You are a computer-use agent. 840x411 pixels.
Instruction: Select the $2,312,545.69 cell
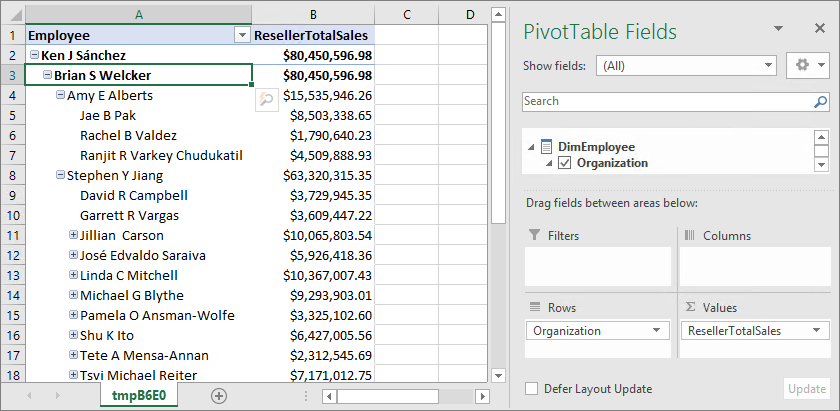[x=313, y=355]
